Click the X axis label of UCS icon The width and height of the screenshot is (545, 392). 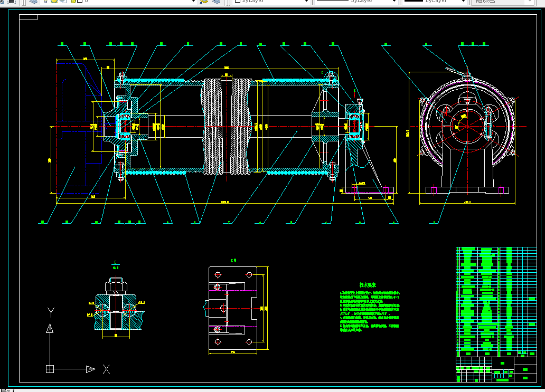click(106, 369)
